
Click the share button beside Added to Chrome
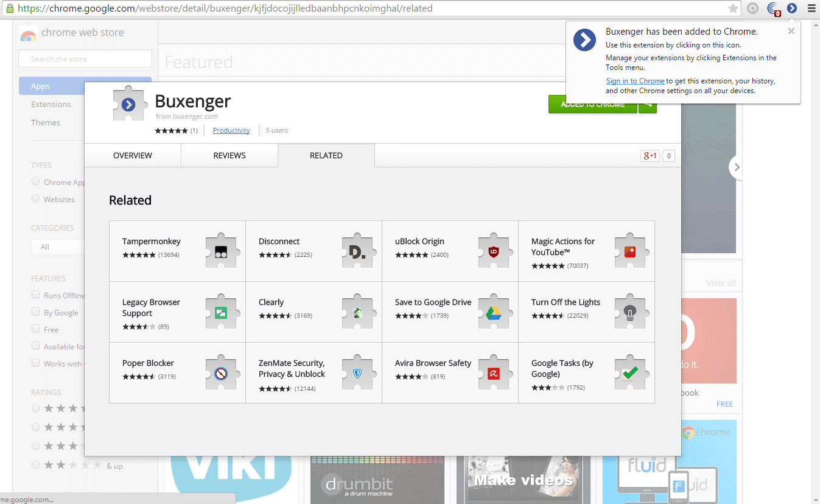point(648,104)
